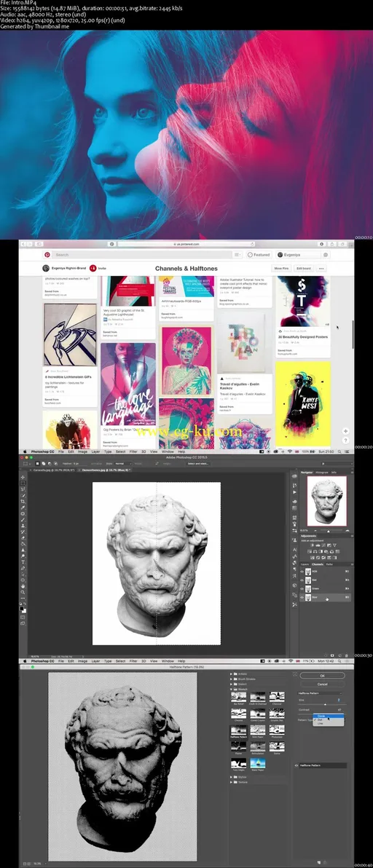Open Window menu above the Filter Gallery
Image resolution: width=373 pixels, height=868 pixels.
click(167, 661)
